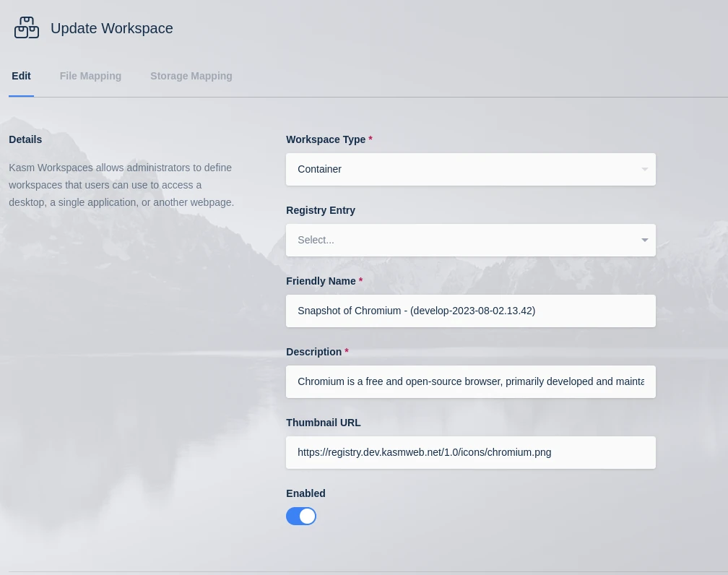
Task: Click the Kasm workspace icon in the header
Action: tap(27, 27)
